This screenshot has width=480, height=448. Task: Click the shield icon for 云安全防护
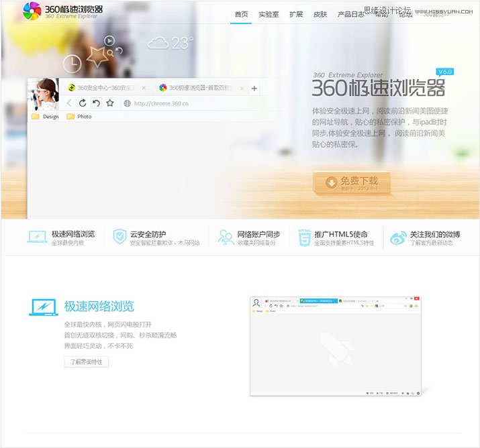(119, 237)
